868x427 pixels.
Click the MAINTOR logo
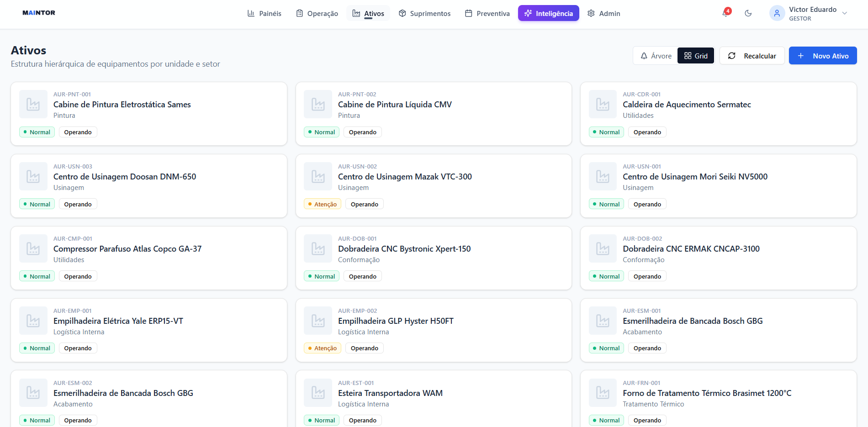(39, 13)
